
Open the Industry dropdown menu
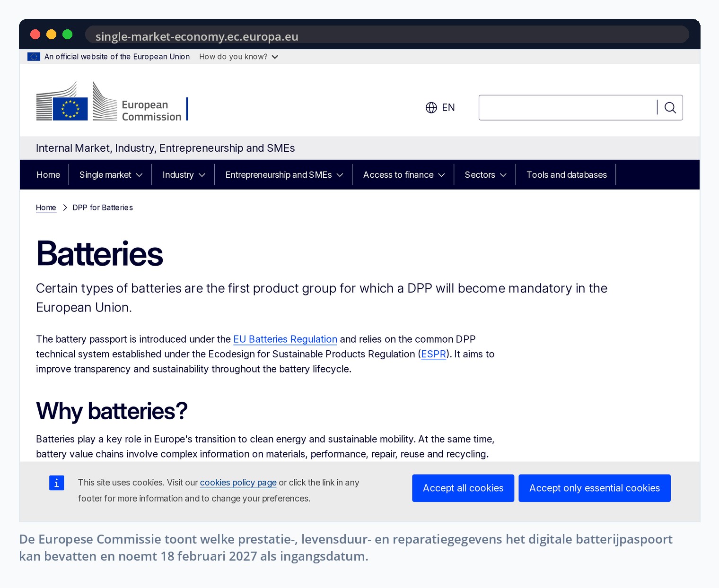coord(184,175)
